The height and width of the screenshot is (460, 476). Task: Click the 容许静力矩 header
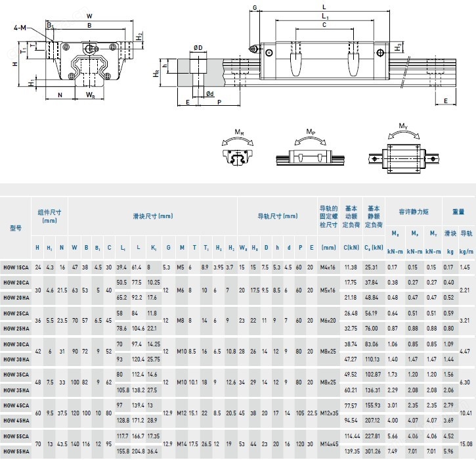click(414, 212)
